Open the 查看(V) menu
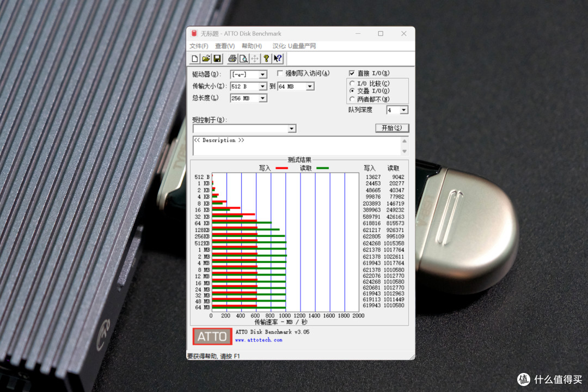 click(225, 46)
